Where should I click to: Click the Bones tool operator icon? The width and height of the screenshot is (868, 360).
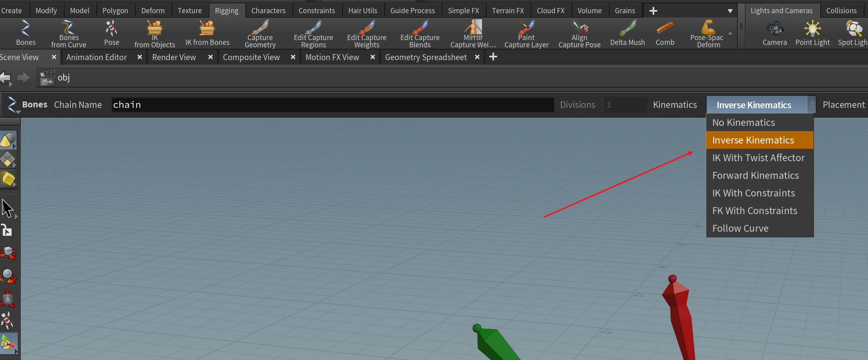point(12,105)
